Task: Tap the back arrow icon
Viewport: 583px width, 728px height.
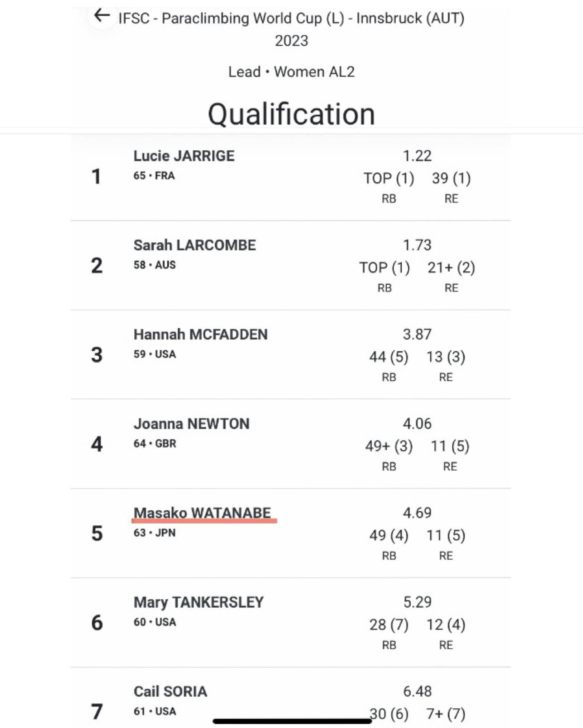Action: [101, 16]
